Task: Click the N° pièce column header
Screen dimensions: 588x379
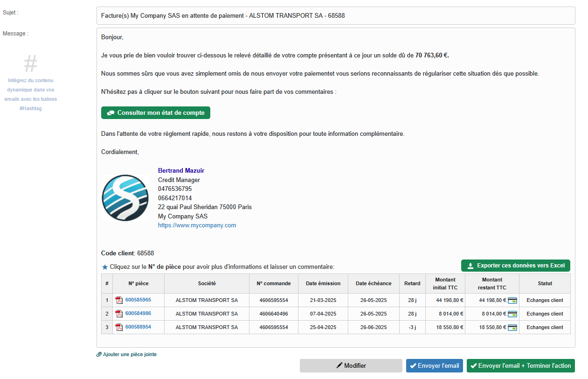Action: click(138, 283)
